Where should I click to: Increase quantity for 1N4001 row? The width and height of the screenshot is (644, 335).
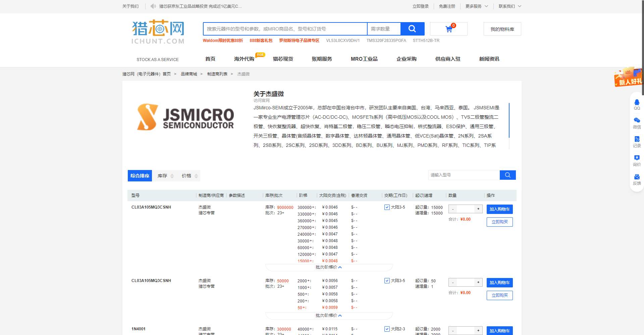click(x=478, y=331)
